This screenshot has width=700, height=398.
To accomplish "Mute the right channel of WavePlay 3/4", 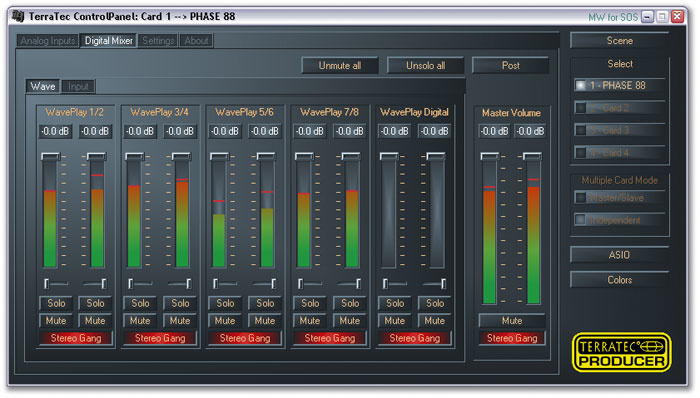I will [180, 321].
